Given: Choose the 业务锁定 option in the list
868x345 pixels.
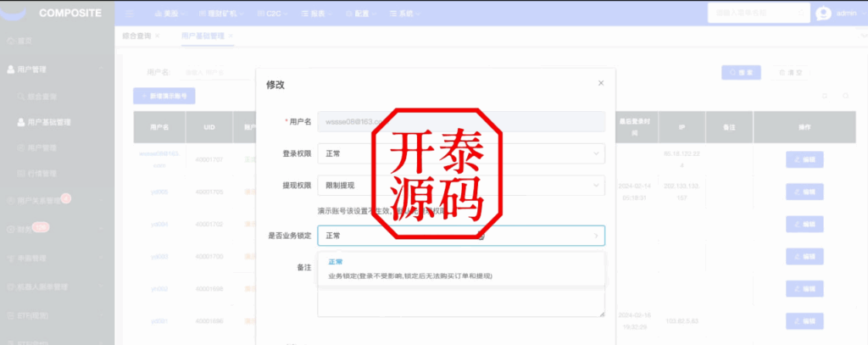Looking at the screenshot, I should [410, 275].
